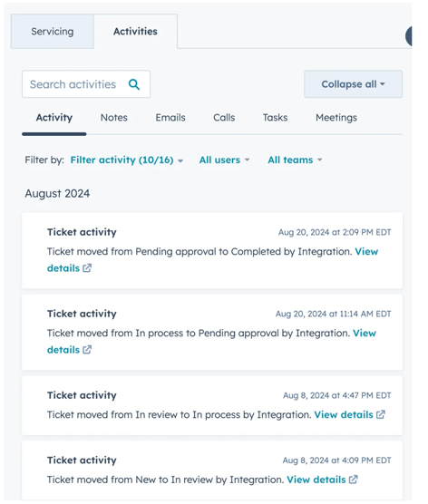Image resolution: width=428 pixels, height=504 pixels.
Task: Open external link icon for Pending approval ticket
Action: (x=87, y=350)
